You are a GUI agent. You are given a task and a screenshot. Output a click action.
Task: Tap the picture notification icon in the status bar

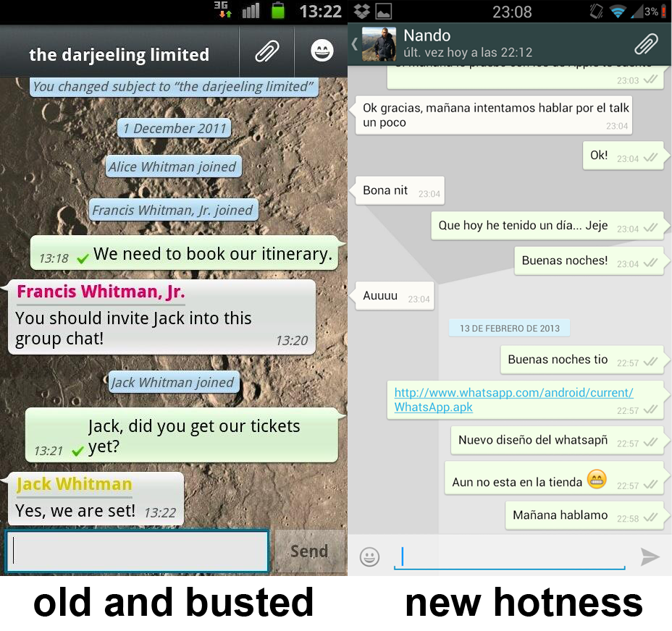pos(383,11)
